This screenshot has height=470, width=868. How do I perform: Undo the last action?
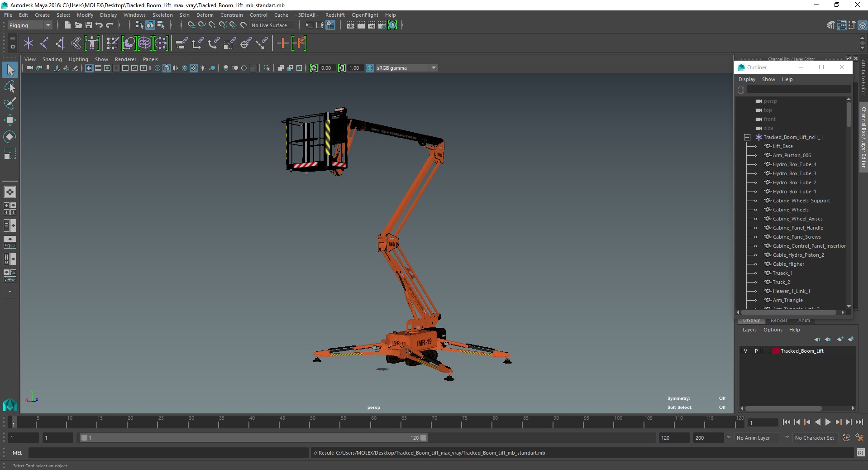[99, 25]
